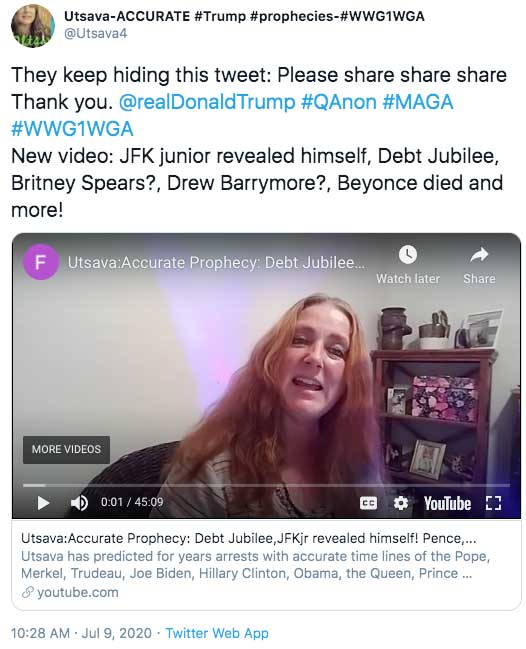Seek along the video progress bar
This screenshot has height=649, width=526.
click(x=266, y=485)
